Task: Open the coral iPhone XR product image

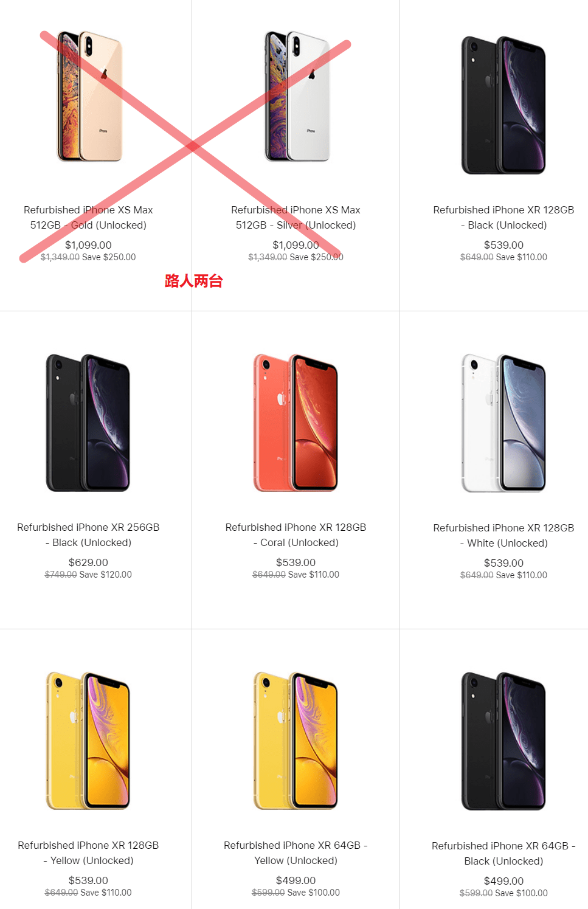Action: tap(296, 423)
